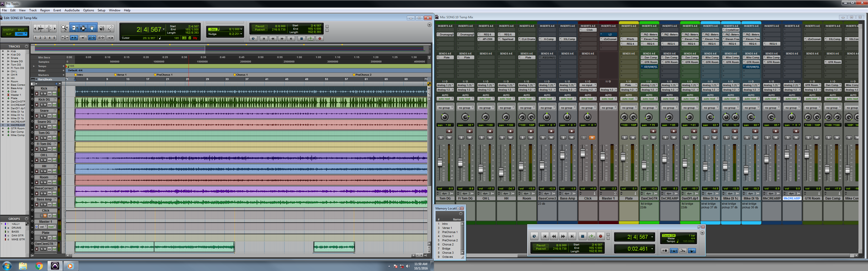
Task: Unmute the Click channel in Mix window
Action: pos(592,137)
